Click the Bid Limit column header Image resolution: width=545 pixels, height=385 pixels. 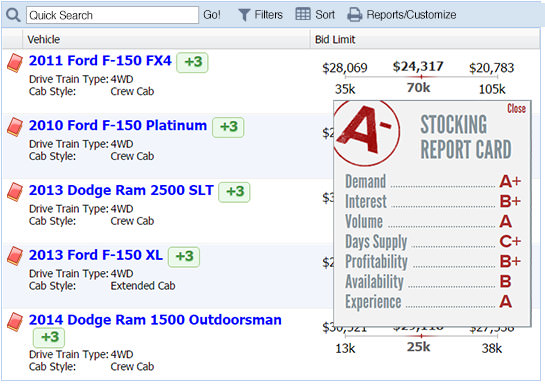[x=335, y=39]
